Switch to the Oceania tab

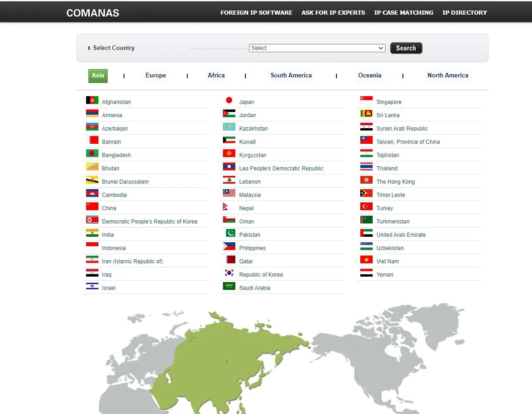[370, 75]
